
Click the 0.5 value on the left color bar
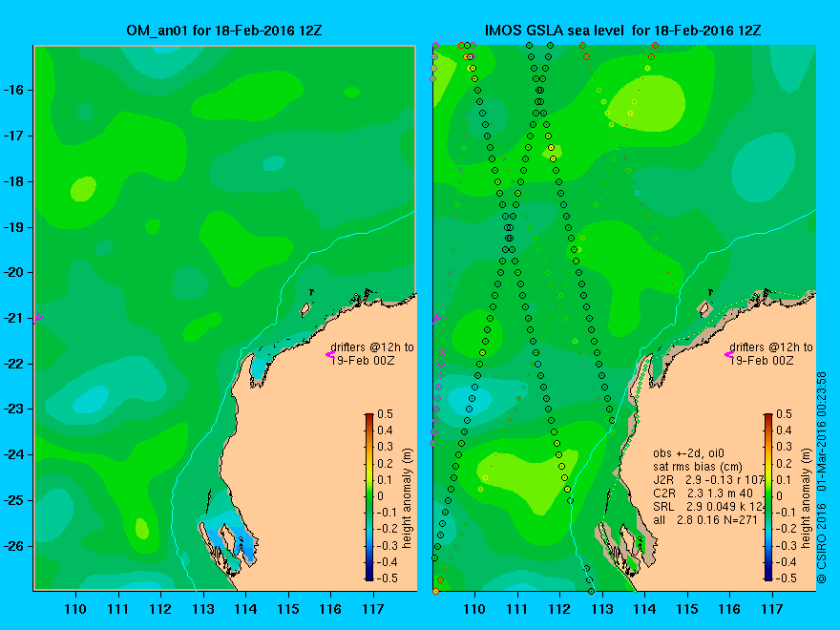tap(386, 414)
